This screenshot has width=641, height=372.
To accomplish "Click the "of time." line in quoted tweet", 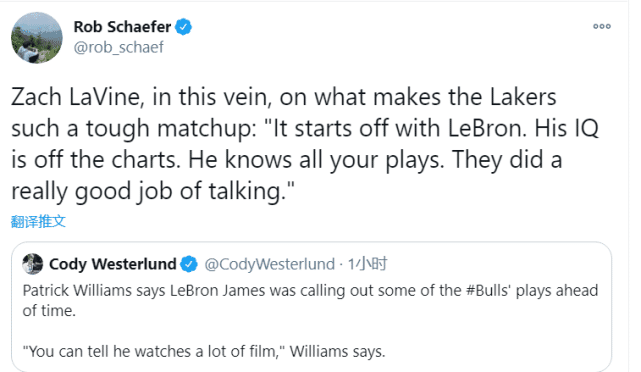I will (x=49, y=311).
